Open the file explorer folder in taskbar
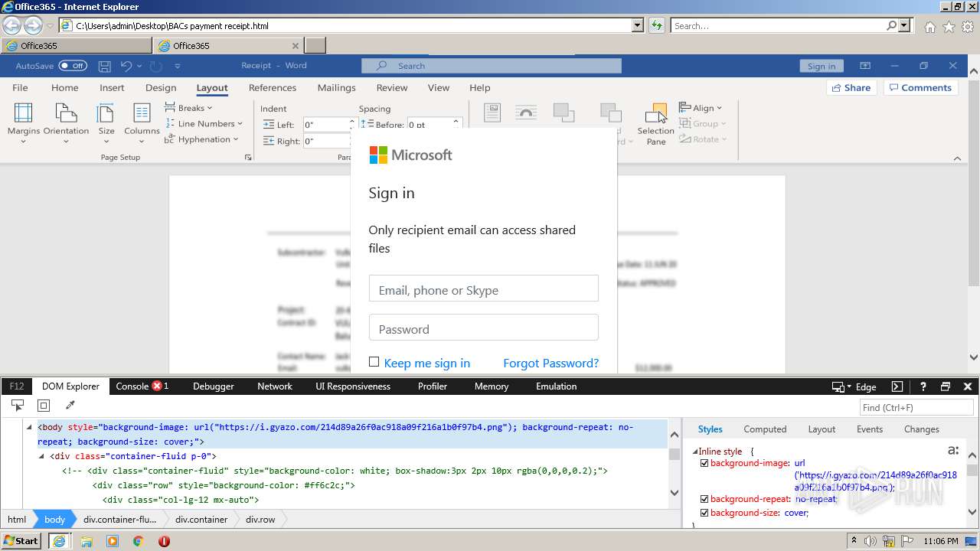Viewport: 980px width, 551px height. [86, 541]
